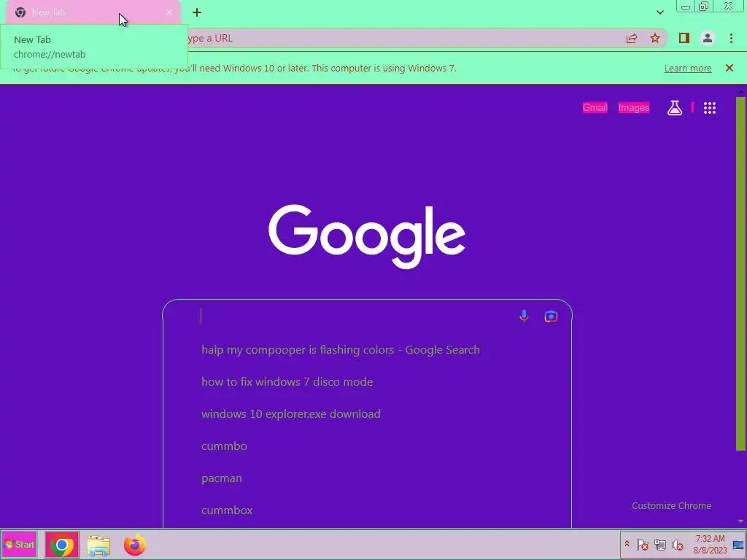Open network status tray icon
This screenshot has width=747, height=560.
pyautogui.click(x=659, y=544)
